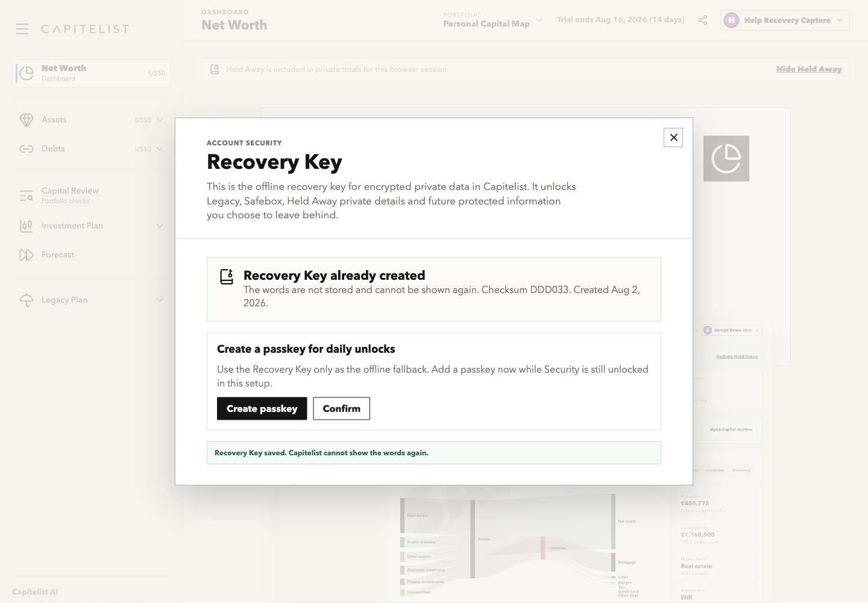
Task: Open the Help Recovery Capture account menu
Action: (x=785, y=21)
